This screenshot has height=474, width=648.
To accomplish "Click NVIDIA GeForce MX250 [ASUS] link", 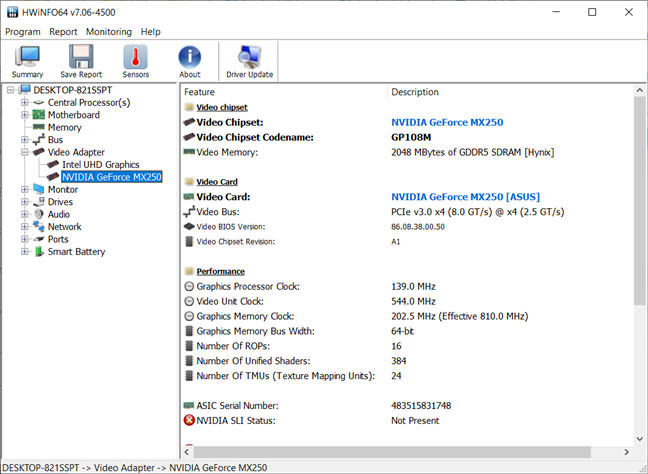I will point(465,197).
